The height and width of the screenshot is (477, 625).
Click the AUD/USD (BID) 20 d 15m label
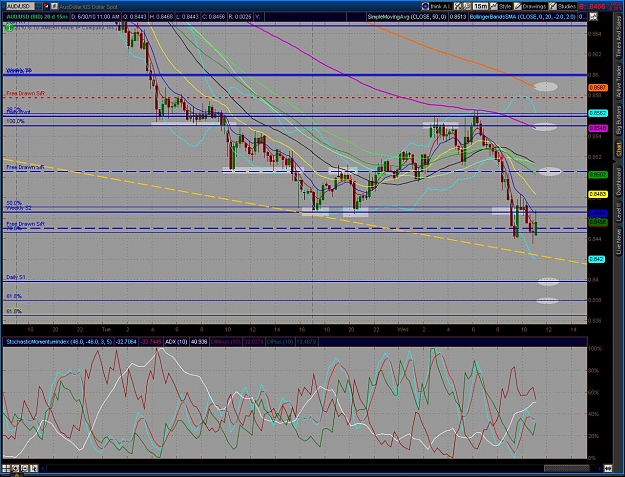36,17
